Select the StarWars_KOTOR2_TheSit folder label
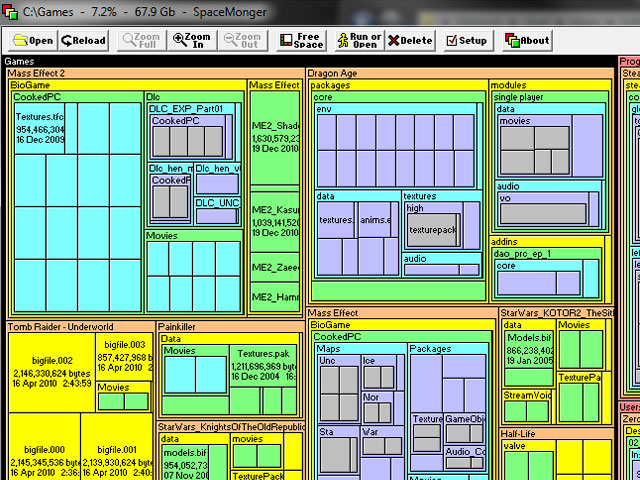The image size is (640, 480). pyautogui.click(x=556, y=313)
